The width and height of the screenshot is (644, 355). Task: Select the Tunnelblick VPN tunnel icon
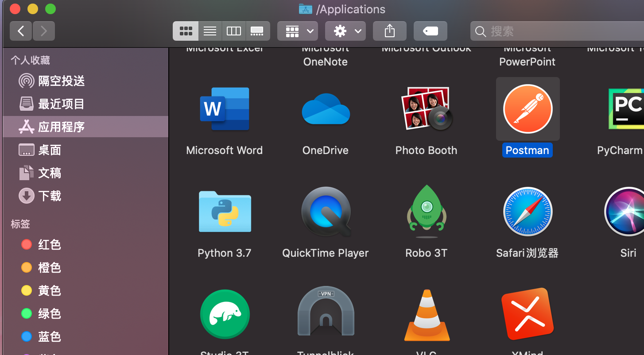click(326, 312)
